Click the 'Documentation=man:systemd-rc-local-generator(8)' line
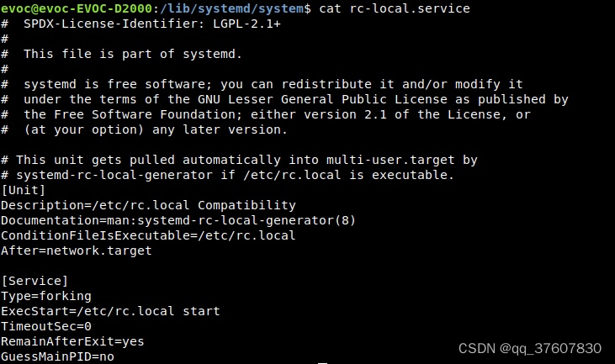Screen dimensions: 615x364 (x=178, y=220)
